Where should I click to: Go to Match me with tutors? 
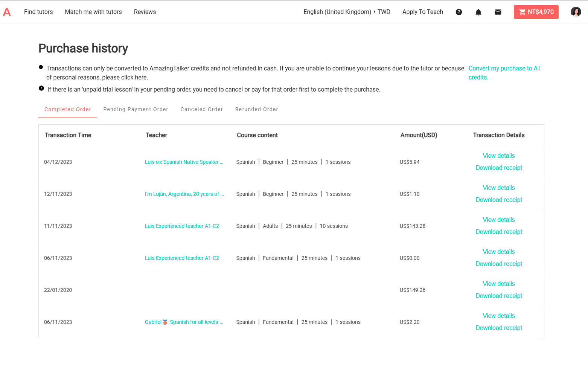pos(93,12)
